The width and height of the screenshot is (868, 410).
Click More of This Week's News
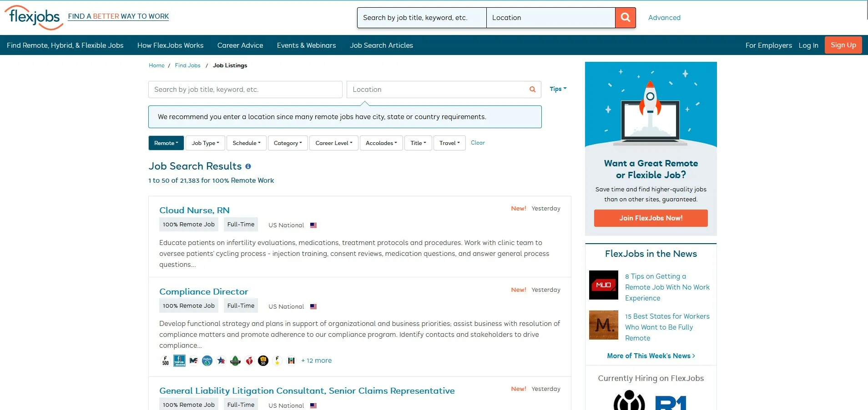[651, 356]
